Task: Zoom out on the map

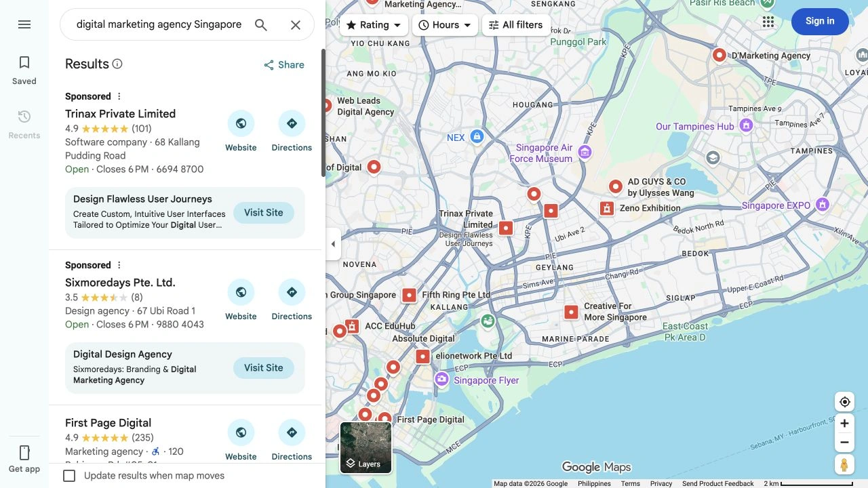Action: [x=844, y=443]
